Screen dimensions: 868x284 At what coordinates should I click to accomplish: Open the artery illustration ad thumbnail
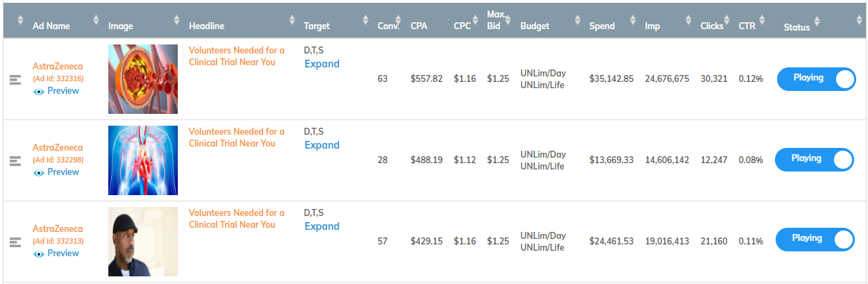pos(143,79)
